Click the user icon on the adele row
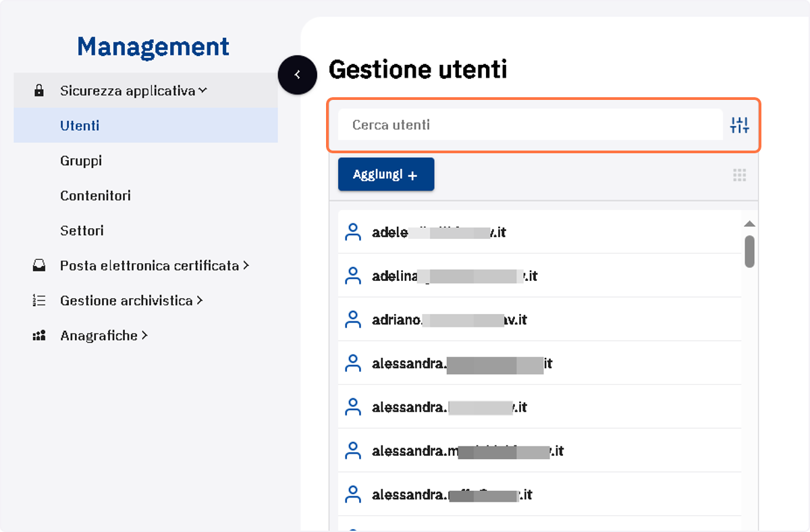 [x=353, y=232]
